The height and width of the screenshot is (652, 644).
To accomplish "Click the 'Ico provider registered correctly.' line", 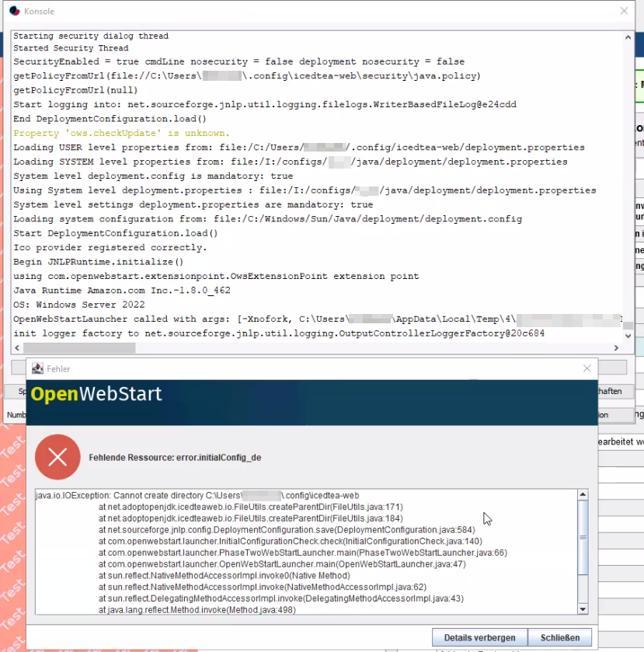I will click(x=110, y=247).
